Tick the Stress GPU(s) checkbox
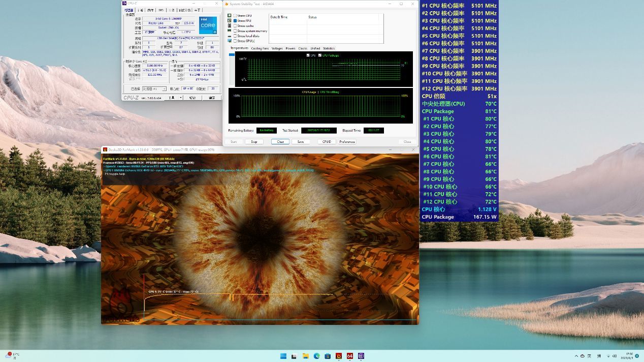 235,41
